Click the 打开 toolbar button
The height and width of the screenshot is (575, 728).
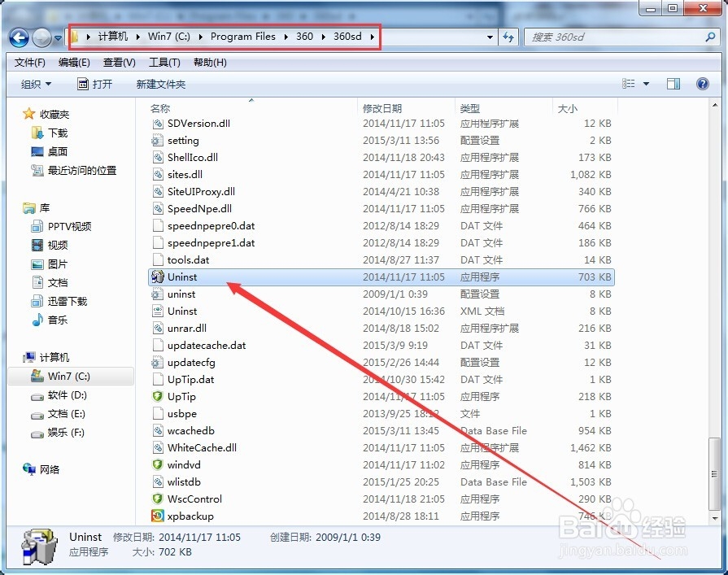(94, 84)
